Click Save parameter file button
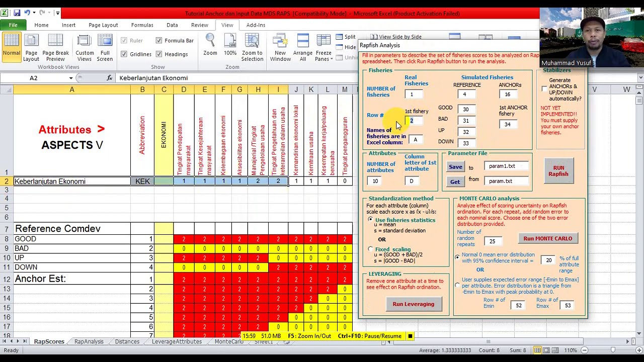This screenshot has height=362, width=644. pyautogui.click(x=455, y=167)
